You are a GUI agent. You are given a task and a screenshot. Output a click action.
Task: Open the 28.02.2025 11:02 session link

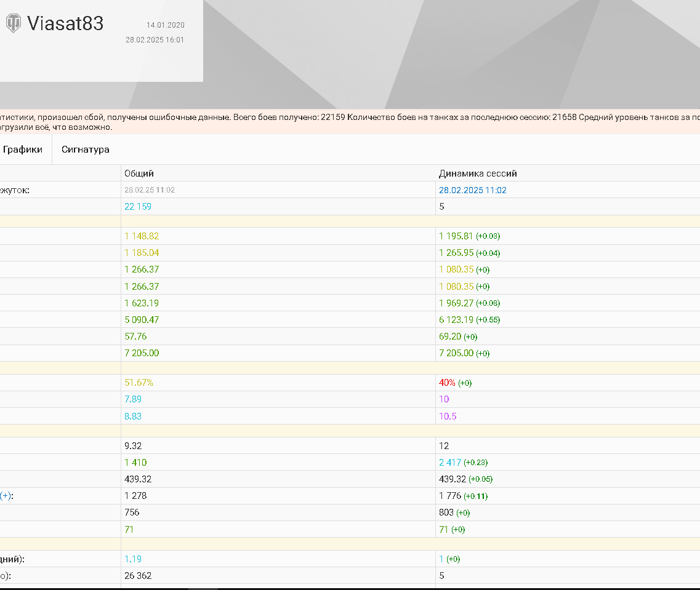472,190
